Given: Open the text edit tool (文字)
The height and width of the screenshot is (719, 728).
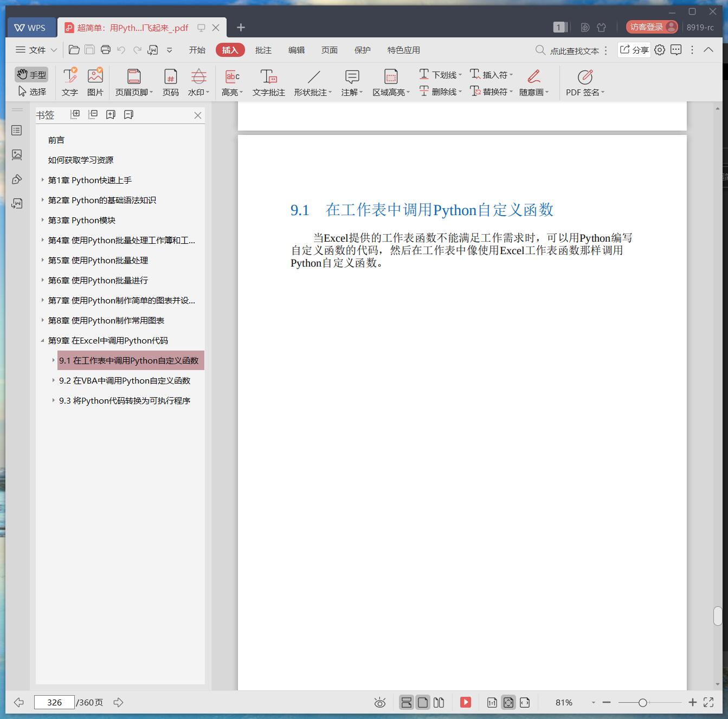Looking at the screenshot, I should pyautogui.click(x=69, y=82).
